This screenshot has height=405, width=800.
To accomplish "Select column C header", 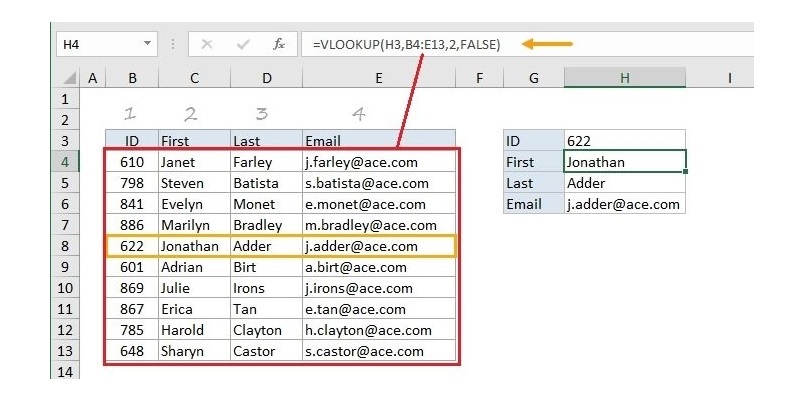I will 194,78.
